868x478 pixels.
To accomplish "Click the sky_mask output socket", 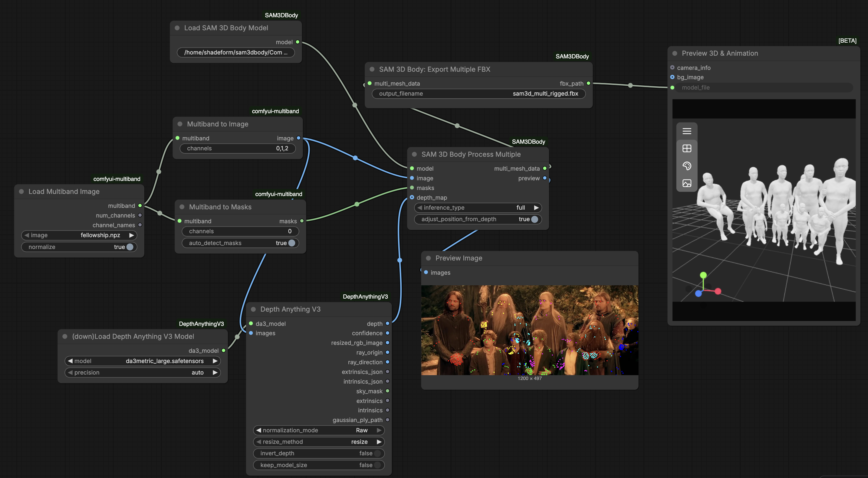I will 387,391.
